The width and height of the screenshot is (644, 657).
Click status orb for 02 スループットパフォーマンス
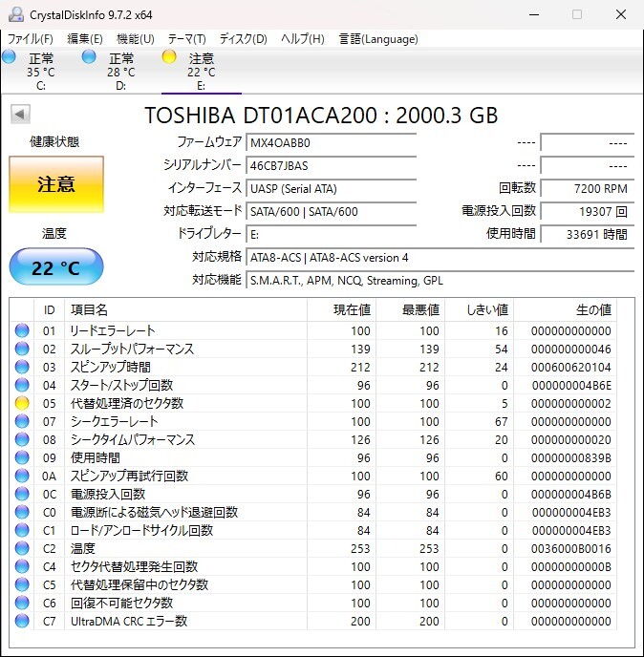[x=22, y=349]
